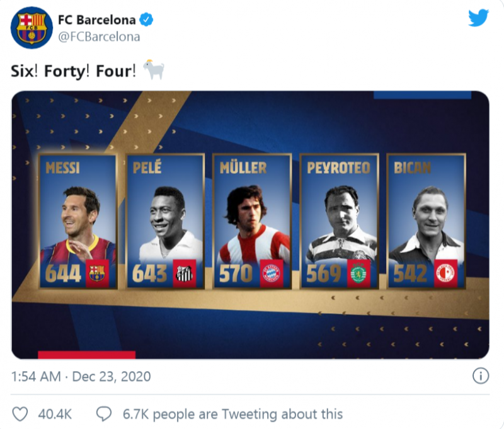
Task: Click the FC Barcelona profile avatar
Action: [31, 28]
